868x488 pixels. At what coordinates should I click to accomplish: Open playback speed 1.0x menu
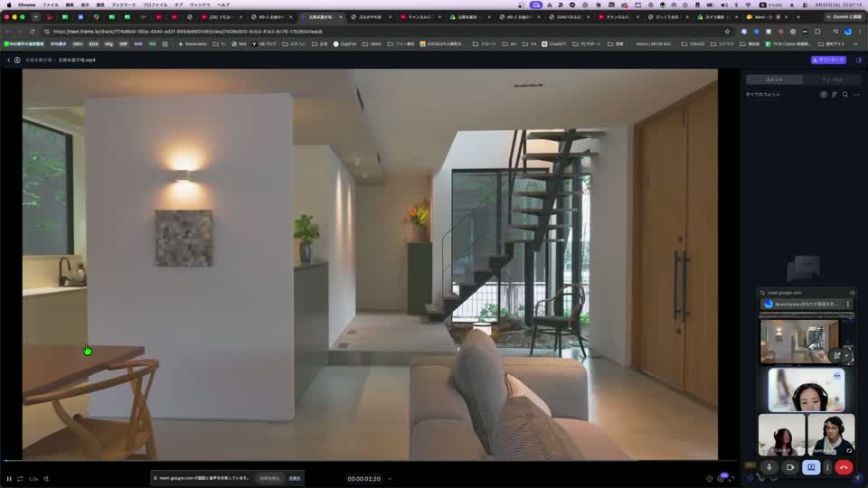(33, 479)
